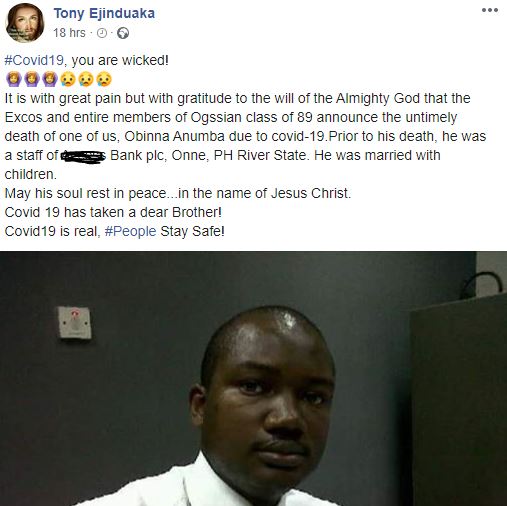
Task: Open the attached photo of the man
Action: [x=253, y=379]
